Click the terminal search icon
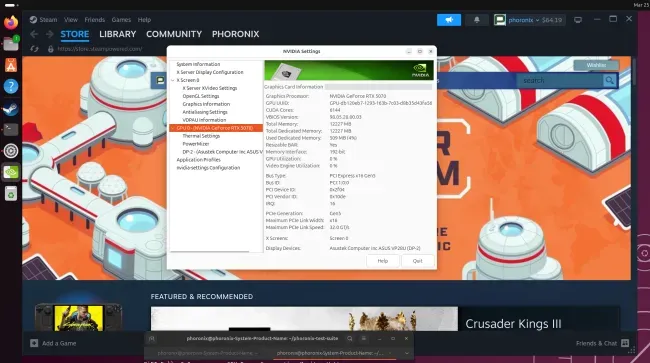 tap(350, 339)
